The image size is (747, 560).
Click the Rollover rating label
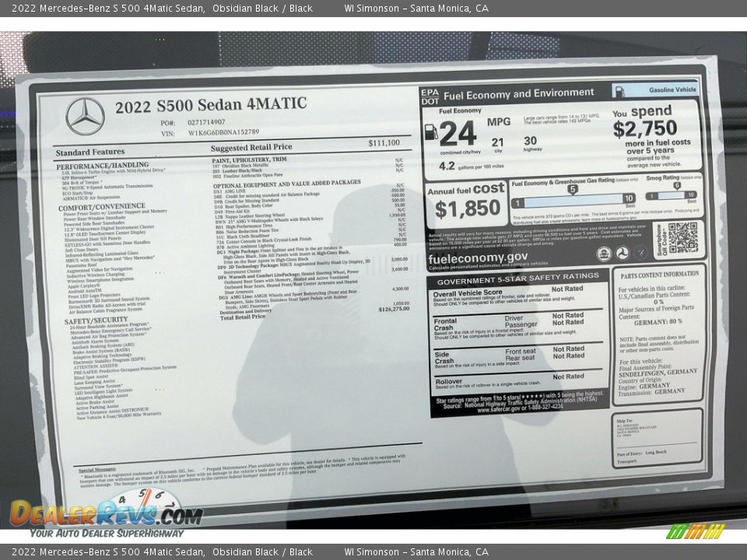[448, 381]
